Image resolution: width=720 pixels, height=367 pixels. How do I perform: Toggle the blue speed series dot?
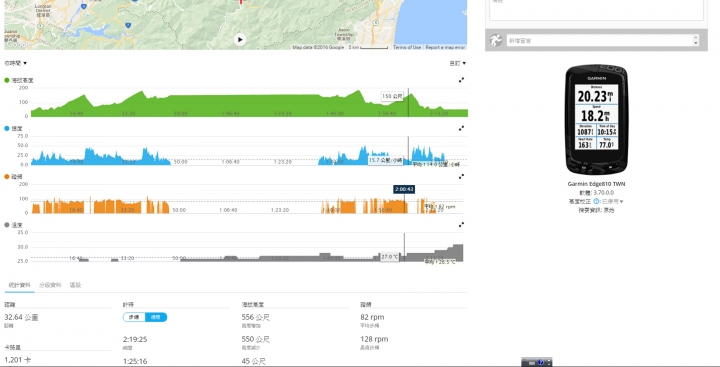click(6, 128)
